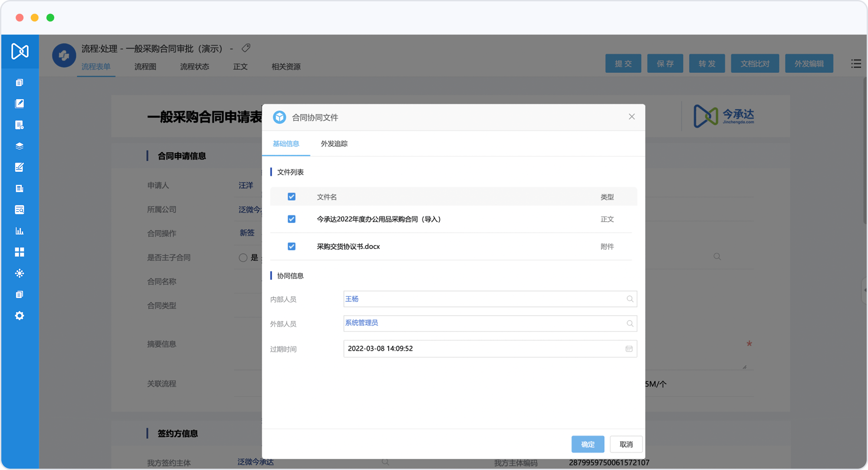The width and height of the screenshot is (868, 470).
Task: Click the 取消 button
Action: click(626, 444)
